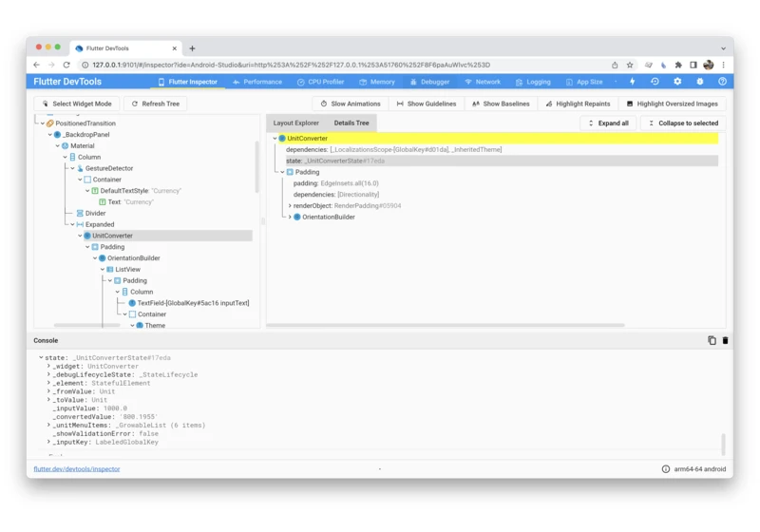Open the browser extensions puzzle icon

pyautogui.click(x=678, y=65)
